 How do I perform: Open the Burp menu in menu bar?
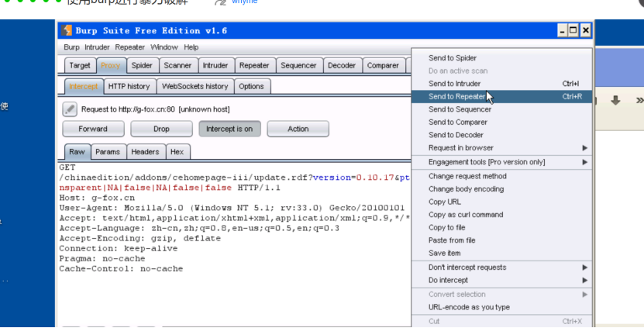[71, 47]
